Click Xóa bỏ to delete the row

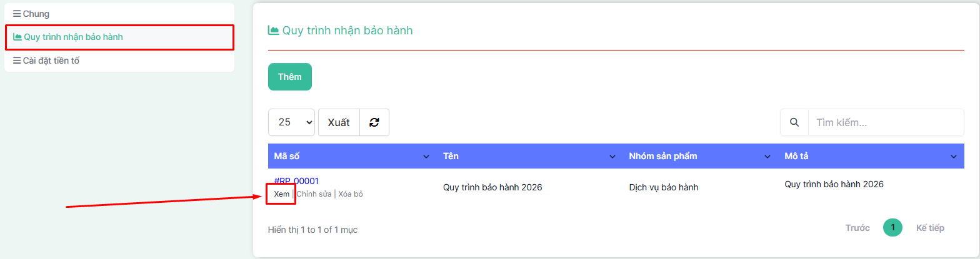(351, 194)
